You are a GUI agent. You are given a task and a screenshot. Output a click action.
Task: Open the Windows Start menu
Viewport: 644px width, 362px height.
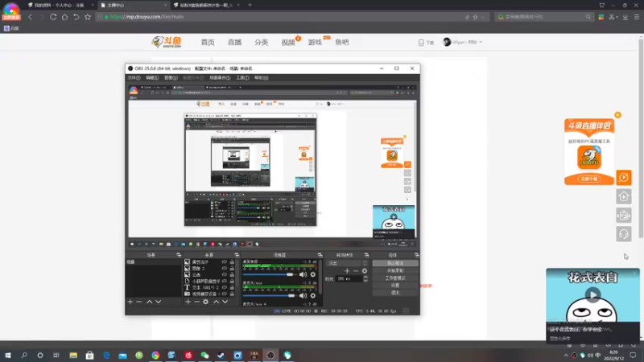(8, 356)
